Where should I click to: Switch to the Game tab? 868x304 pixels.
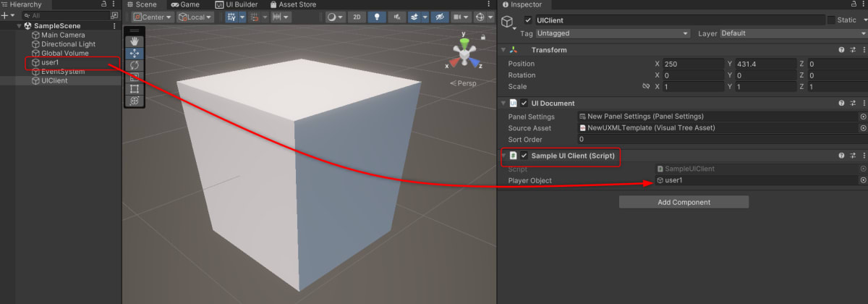tap(184, 4)
